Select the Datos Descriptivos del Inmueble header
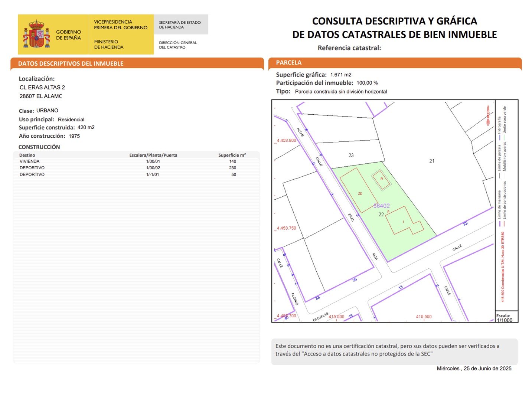Viewport: 532px width, 396px height. point(71,63)
